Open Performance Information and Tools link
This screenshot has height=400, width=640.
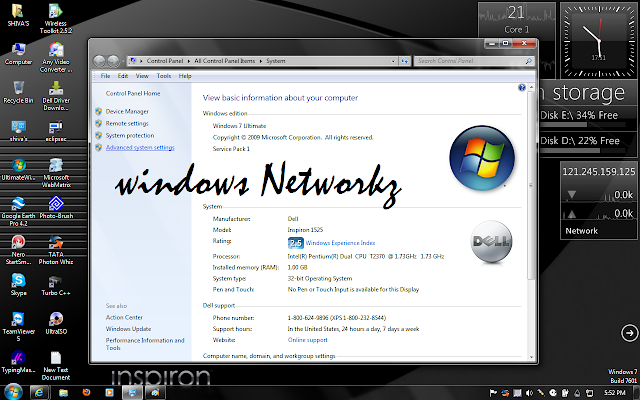click(145, 344)
